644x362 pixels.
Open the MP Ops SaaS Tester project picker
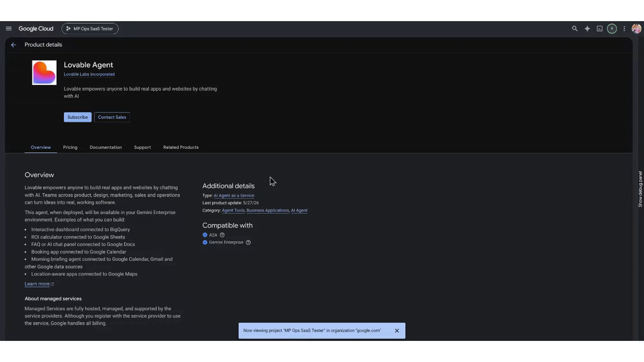[90, 29]
